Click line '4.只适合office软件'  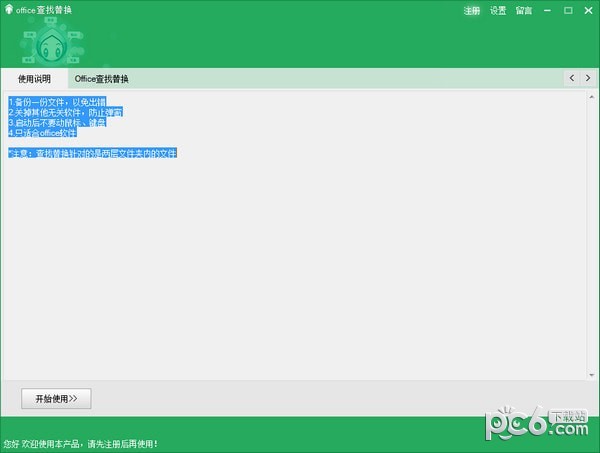pyautogui.click(x=42, y=133)
